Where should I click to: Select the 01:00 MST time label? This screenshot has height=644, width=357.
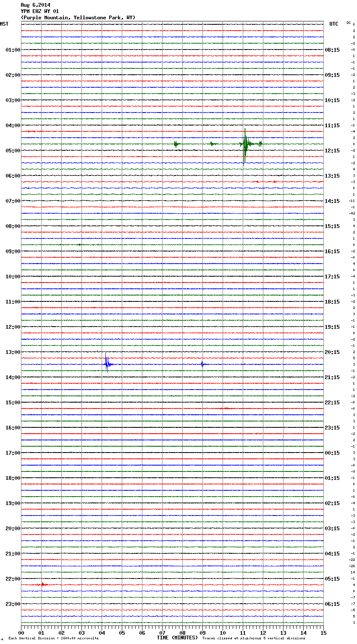coord(13,50)
